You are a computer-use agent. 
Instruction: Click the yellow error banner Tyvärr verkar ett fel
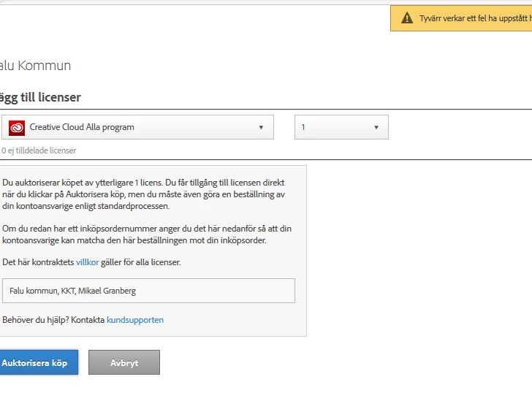pyautogui.click(x=461, y=18)
